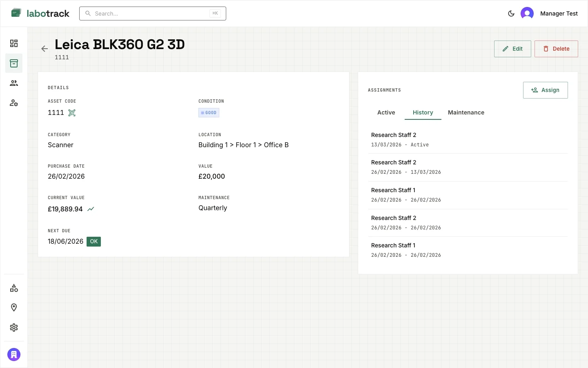Open the Maintenance tab

[466, 112]
